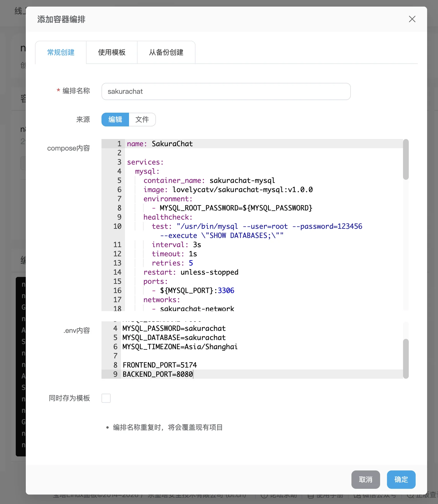The width and height of the screenshot is (438, 504).
Task: Click the restart: unless-stopped line
Action: pyautogui.click(x=191, y=272)
